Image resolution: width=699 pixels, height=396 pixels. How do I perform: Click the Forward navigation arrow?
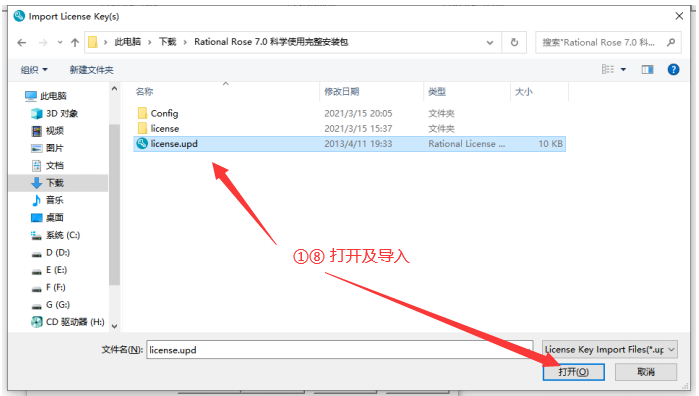(x=43, y=43)
